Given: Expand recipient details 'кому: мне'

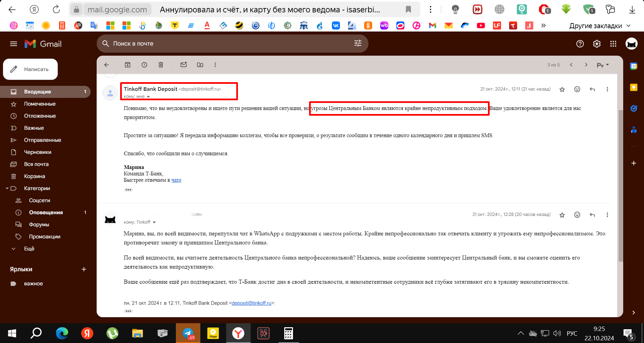Looking at the screenshot, I should coord(148,97).
